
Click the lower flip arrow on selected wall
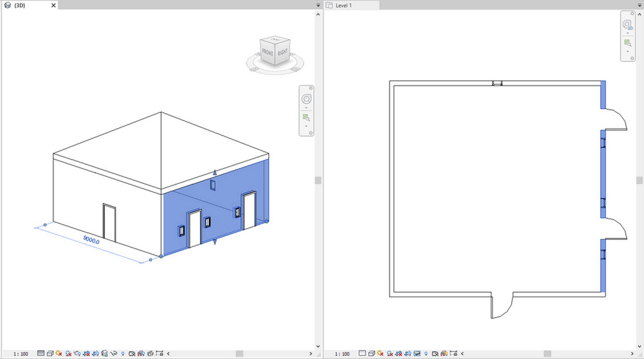[x=215, y=242]
